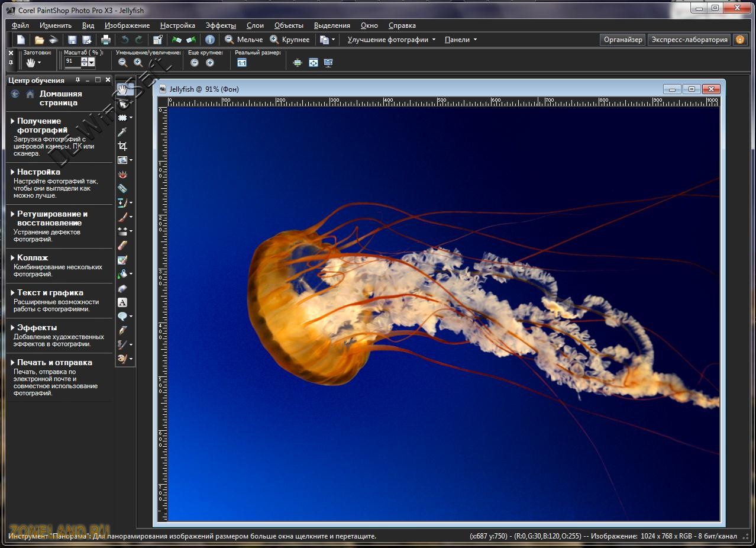
Task: Toggle the Learning Center pin (auto-hide)
Action: click(77, 80)
